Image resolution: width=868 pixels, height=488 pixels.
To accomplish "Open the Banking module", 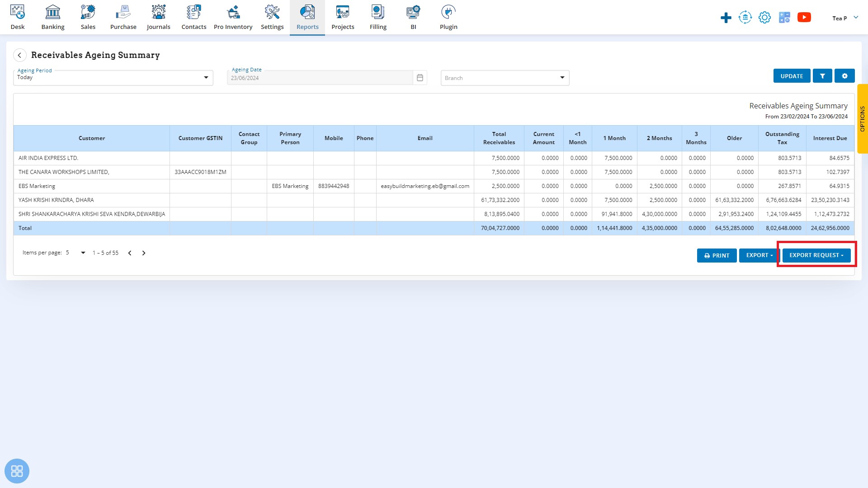I will [x=52, y=17].
